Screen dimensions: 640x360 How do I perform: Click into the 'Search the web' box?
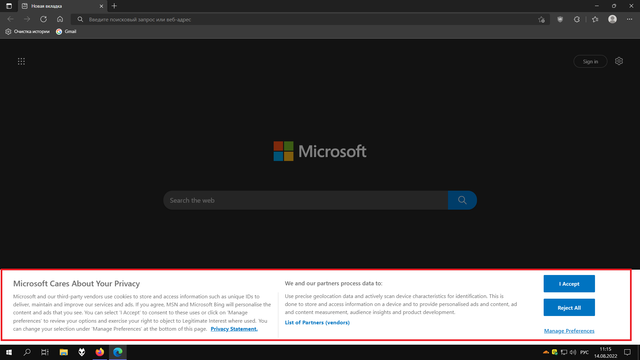tap(305, 200)
